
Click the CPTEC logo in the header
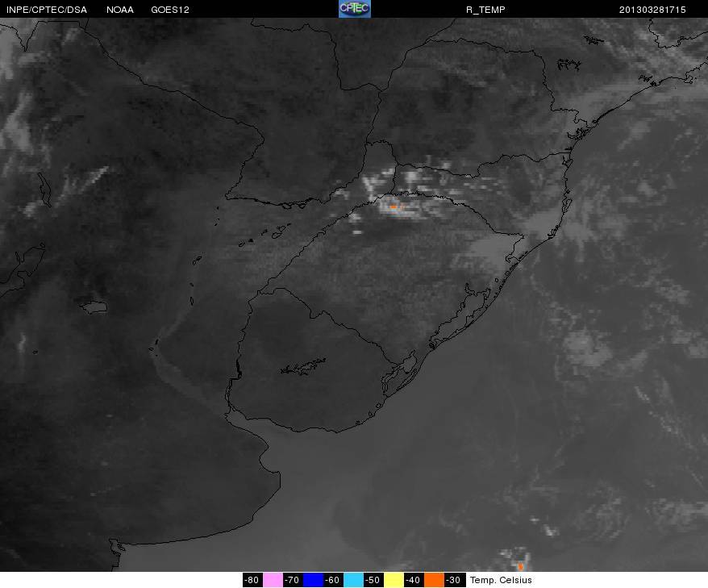point(355,9)
